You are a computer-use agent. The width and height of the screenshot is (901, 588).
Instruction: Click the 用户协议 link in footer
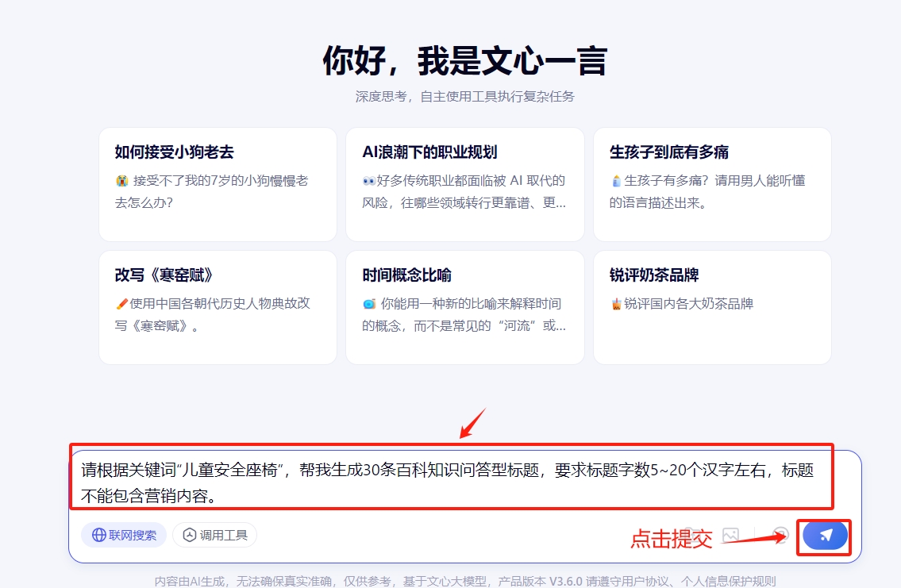pos(645,581)
